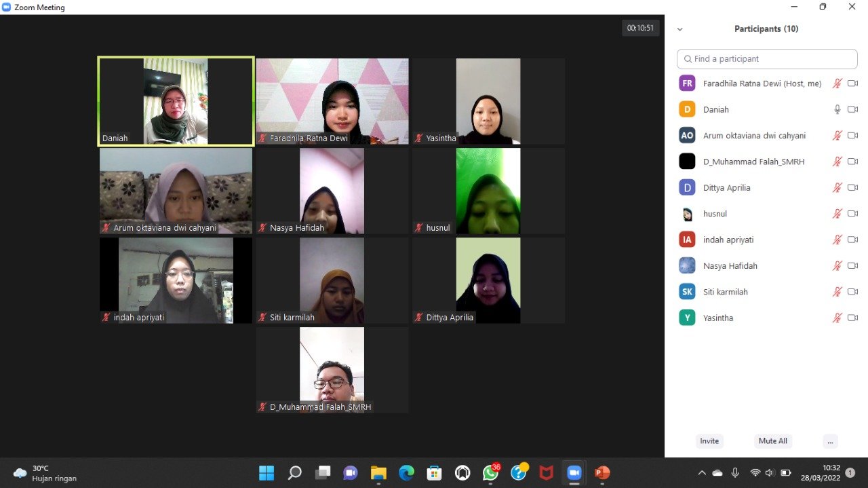This screenshot has width=868, height=488.
Task: Select husnul's video tile
Action: [x=488, y=191]
